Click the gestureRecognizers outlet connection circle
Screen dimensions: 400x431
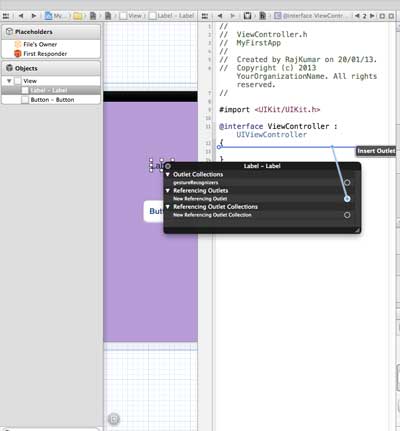347,183
